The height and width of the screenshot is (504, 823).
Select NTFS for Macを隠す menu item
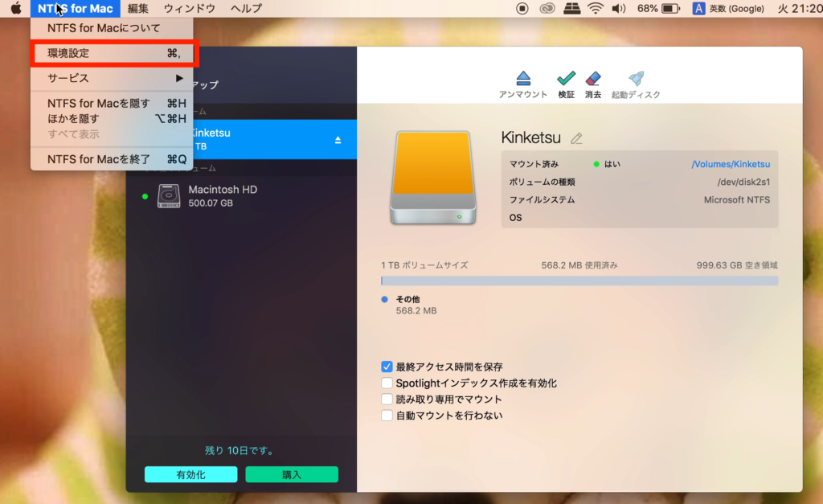112,104
